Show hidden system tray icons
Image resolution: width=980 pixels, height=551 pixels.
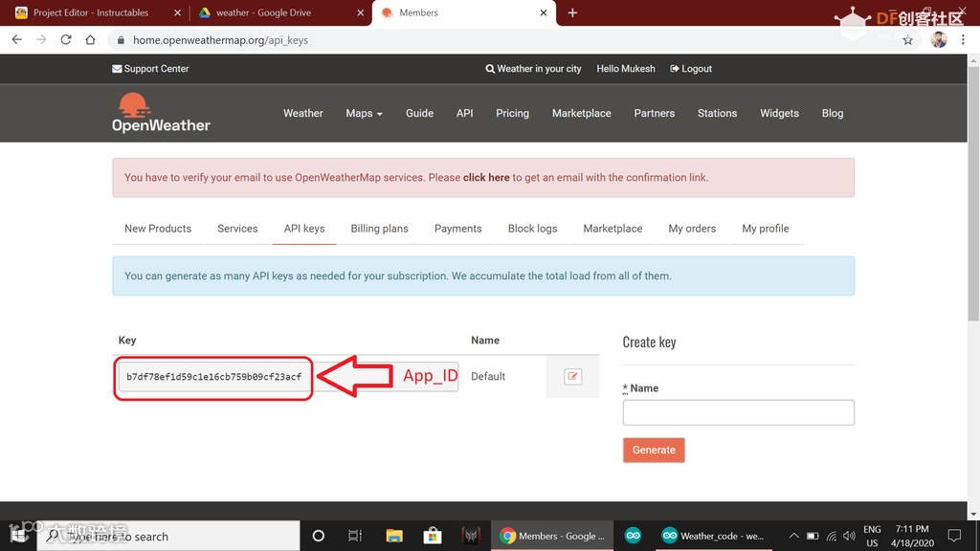[793, 536]
